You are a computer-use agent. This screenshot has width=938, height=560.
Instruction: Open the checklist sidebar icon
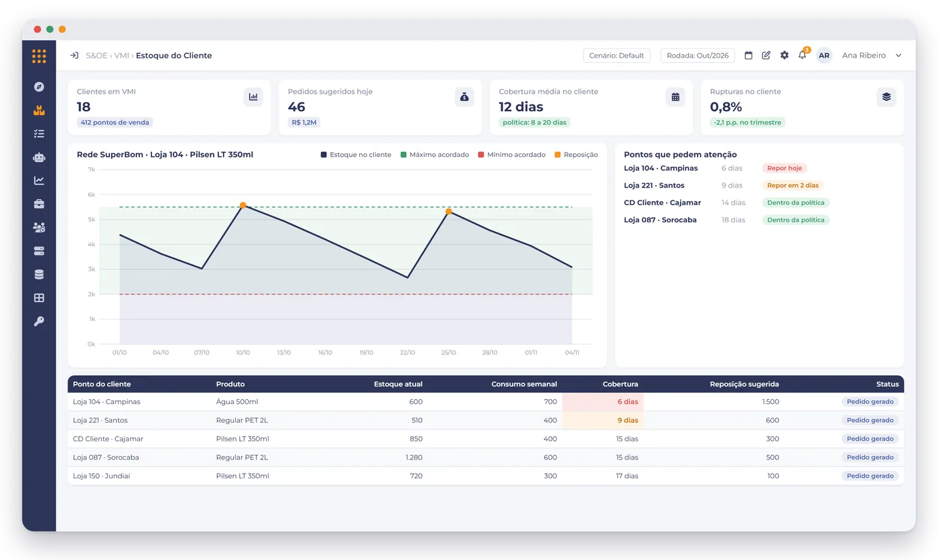tap(39, 133)
